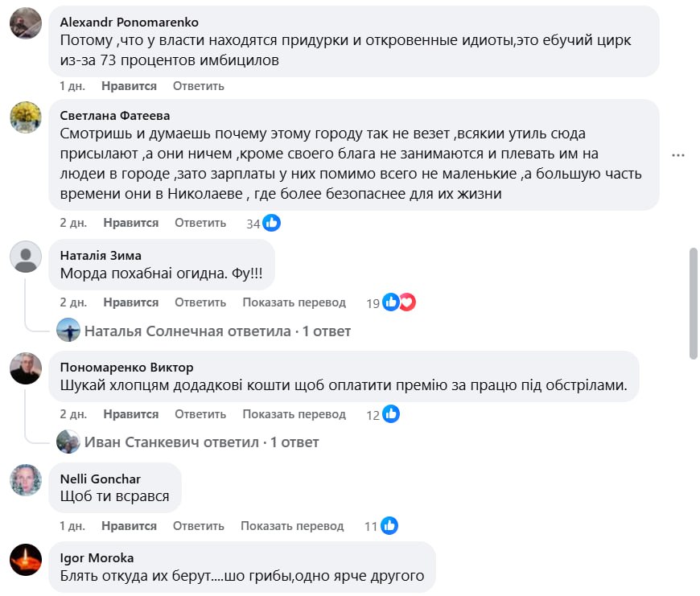Open Nelli Gonchar's profile avatar
Image resolution: width=700 pixels, height=596 pixels.
(25, 480)
